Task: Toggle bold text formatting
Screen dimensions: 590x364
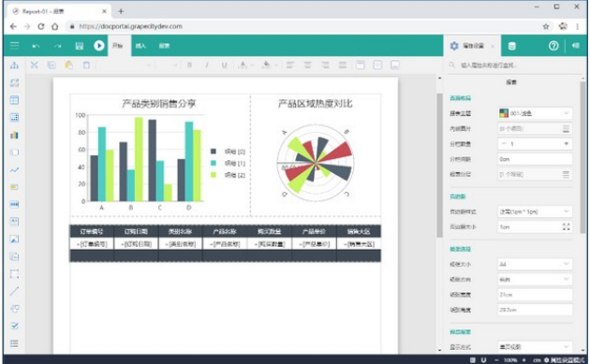Action: (189, 66)
